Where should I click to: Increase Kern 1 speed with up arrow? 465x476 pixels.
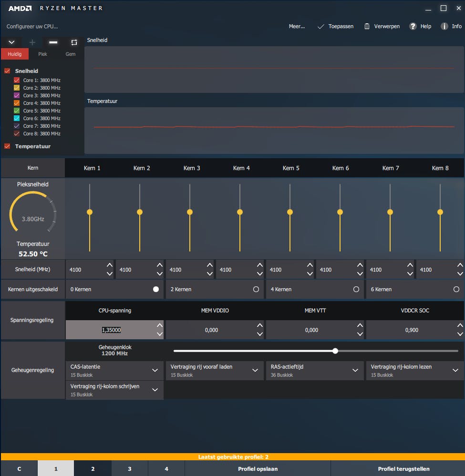click(x=110, y=265)
